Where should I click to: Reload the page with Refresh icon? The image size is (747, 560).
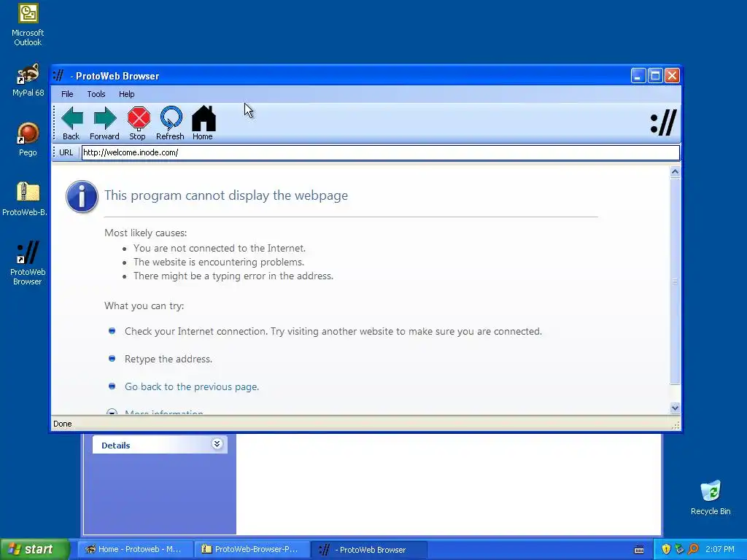pos(171,123)
